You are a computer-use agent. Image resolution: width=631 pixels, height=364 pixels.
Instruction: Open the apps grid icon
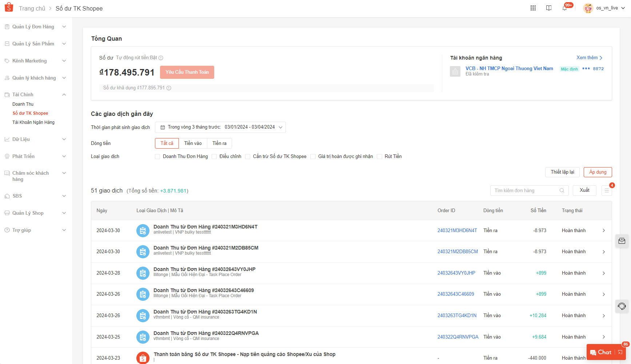(533, 8)
